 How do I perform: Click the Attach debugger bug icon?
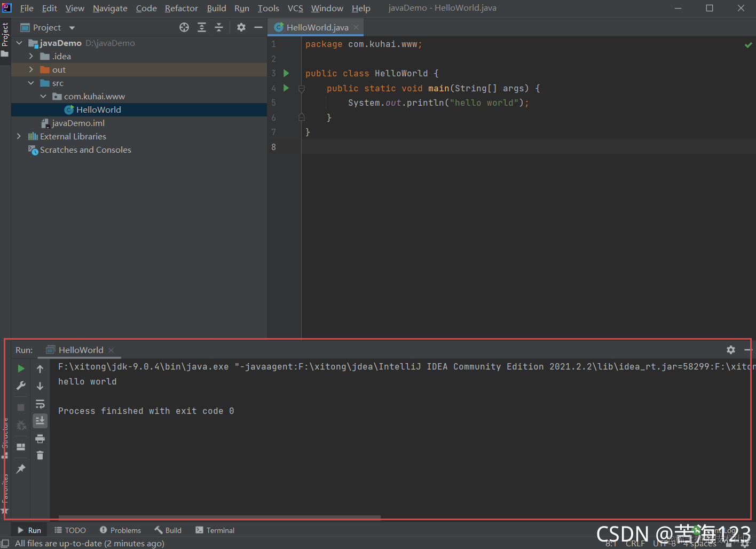(21, 426)
